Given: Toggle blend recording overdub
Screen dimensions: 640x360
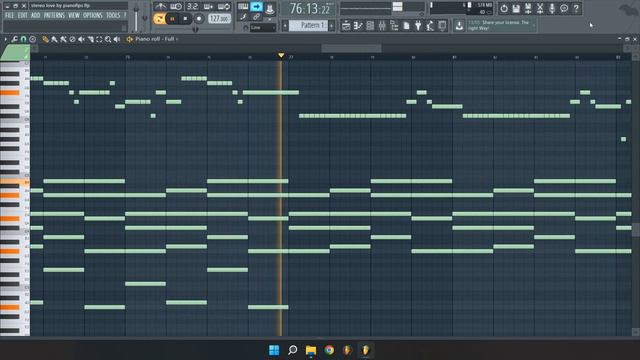Looking at the screenshot, I should click(x=208, y=6).
